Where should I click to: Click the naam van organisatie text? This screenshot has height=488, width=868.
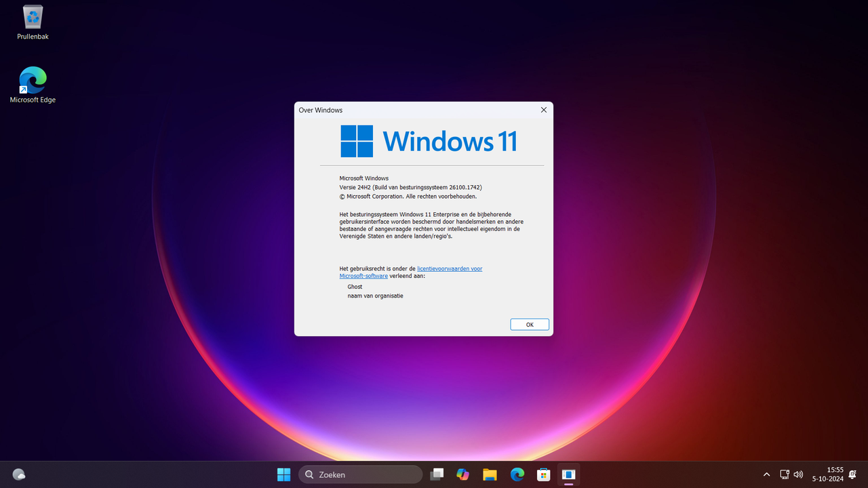375,296
